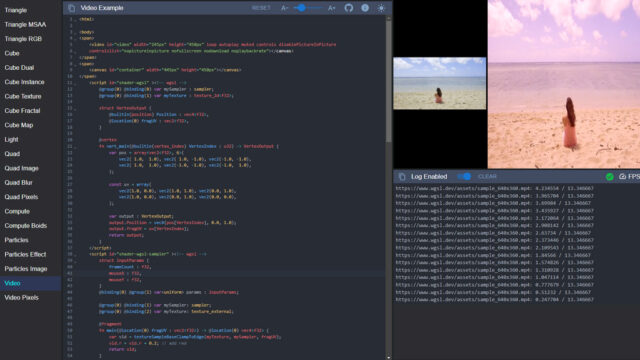
Task: Open the GitHub repository icon
Action: 349,8
